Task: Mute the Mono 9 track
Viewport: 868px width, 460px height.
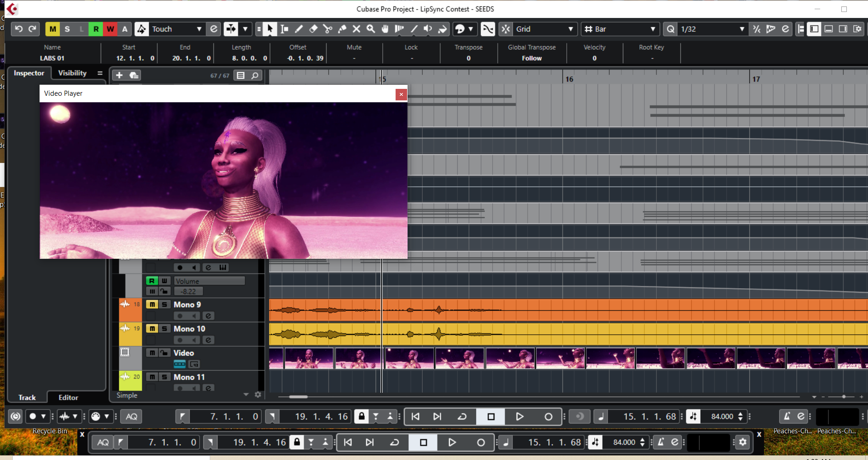Action: pyautogui.click(x=152, y=304)
